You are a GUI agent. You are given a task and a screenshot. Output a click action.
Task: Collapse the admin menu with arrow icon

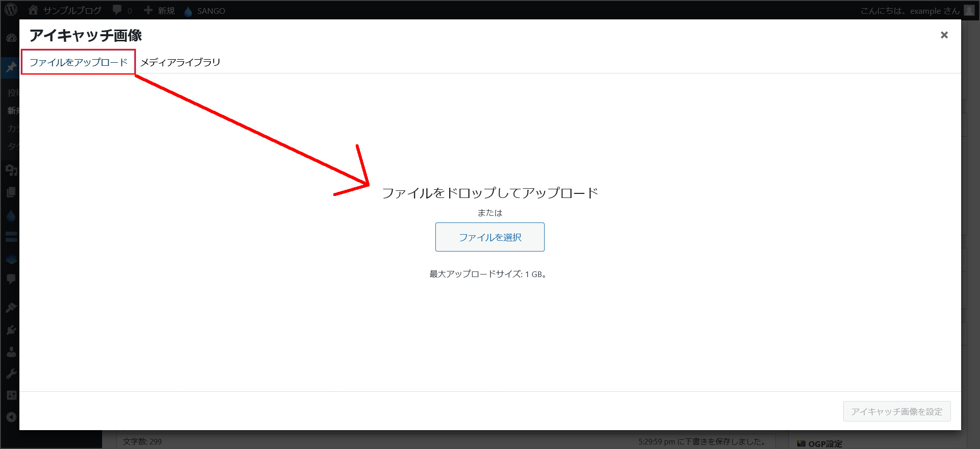[x=11, y=417]
